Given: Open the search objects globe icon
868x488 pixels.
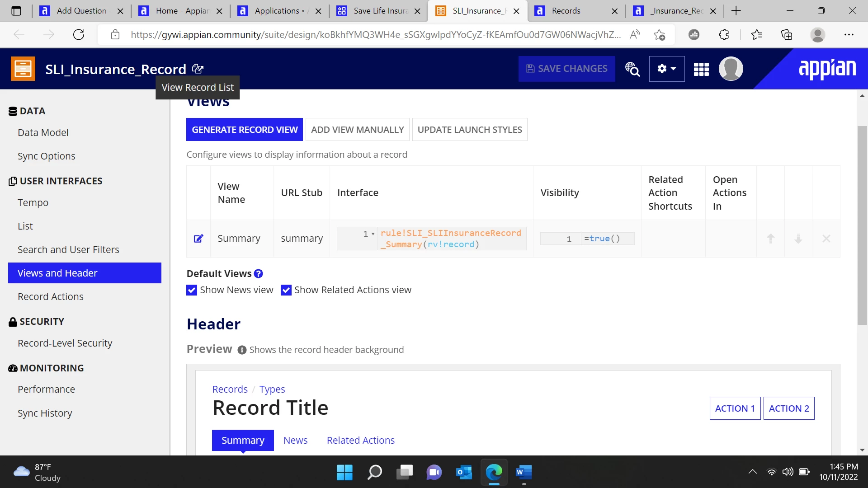Looking at the screenshot, I should pyautogui.click(x=632, y=69).
